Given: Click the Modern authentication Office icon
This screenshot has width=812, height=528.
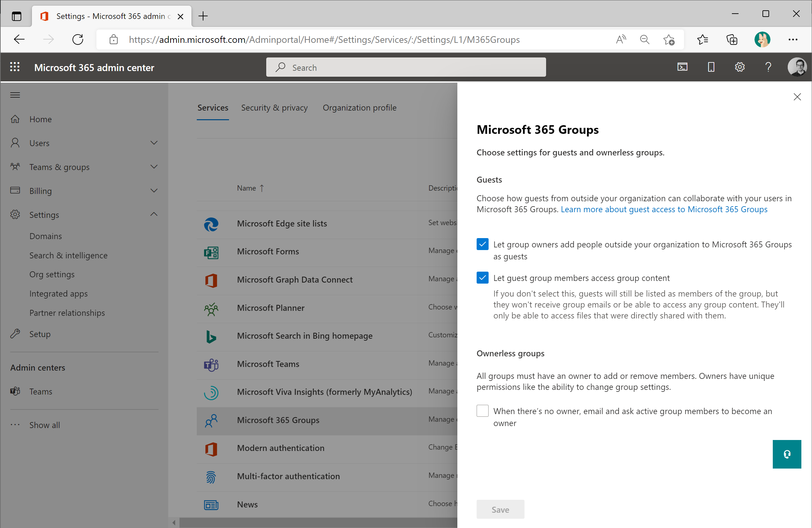Looking at the screenshot, I should pyautogui.click(x=211, y=449).
